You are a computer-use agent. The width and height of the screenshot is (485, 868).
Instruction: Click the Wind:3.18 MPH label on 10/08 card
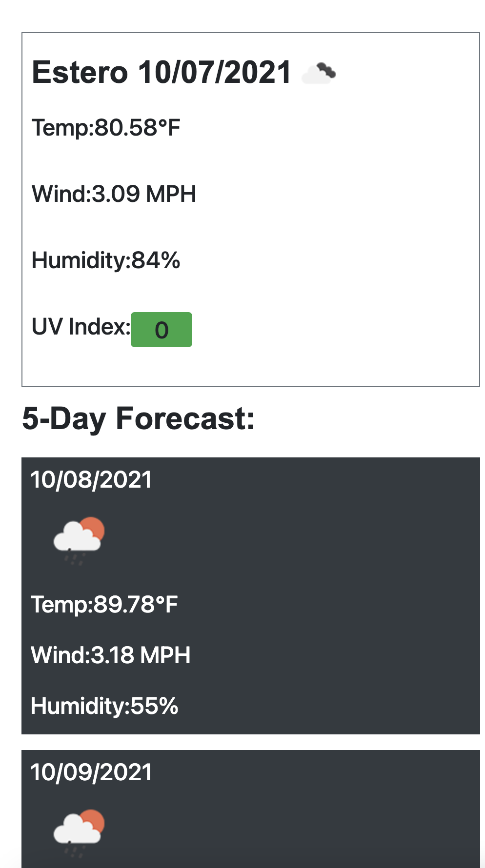pos(110,655)
